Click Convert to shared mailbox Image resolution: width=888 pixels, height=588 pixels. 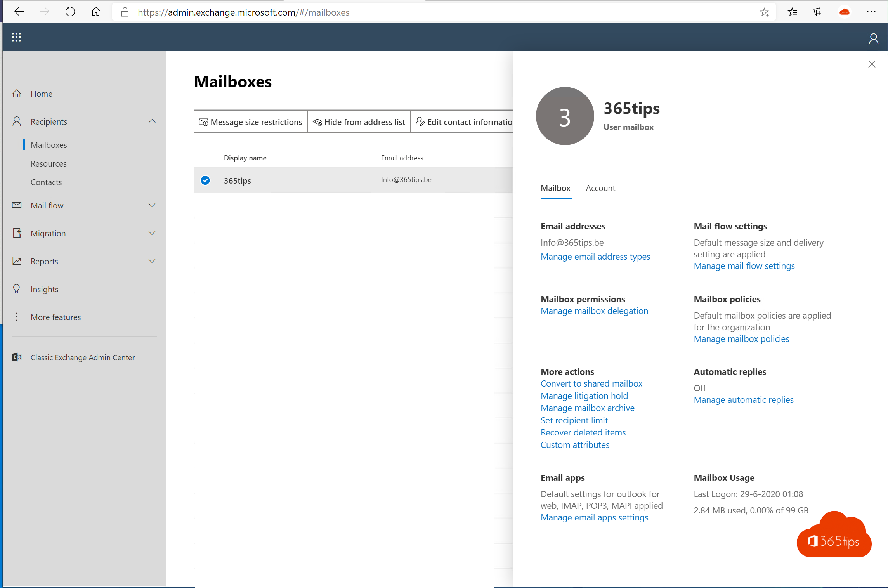[591, 383]
